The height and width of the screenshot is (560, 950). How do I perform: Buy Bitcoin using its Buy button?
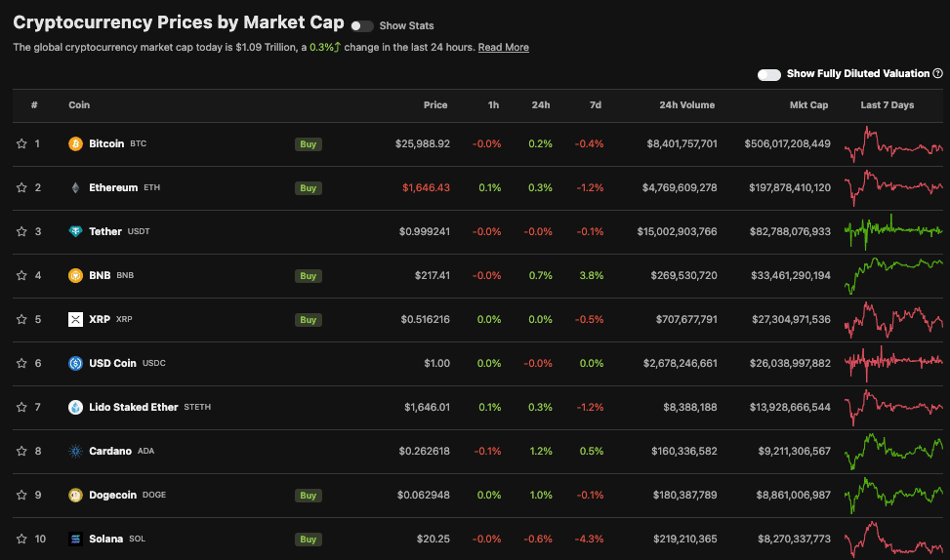click(x=308, y=144)
